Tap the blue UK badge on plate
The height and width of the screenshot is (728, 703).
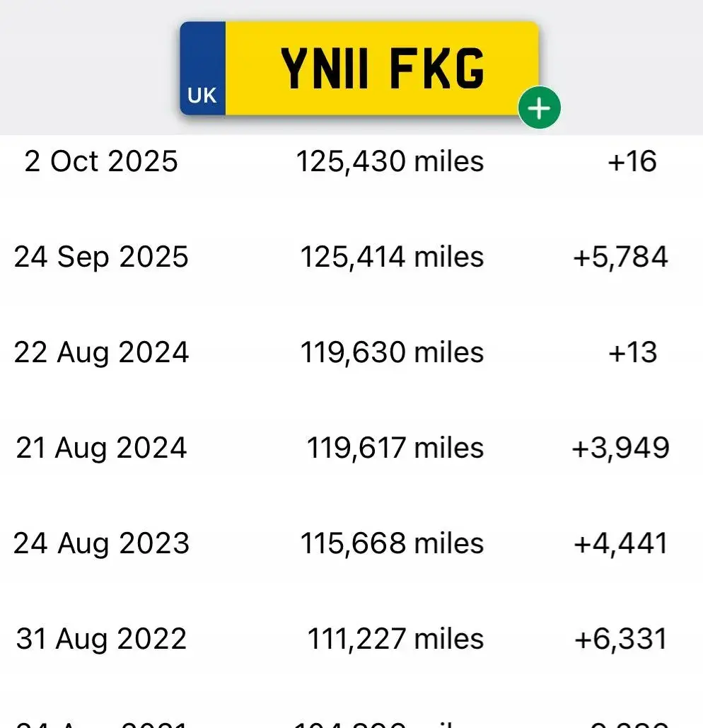[x=203, y=68]
